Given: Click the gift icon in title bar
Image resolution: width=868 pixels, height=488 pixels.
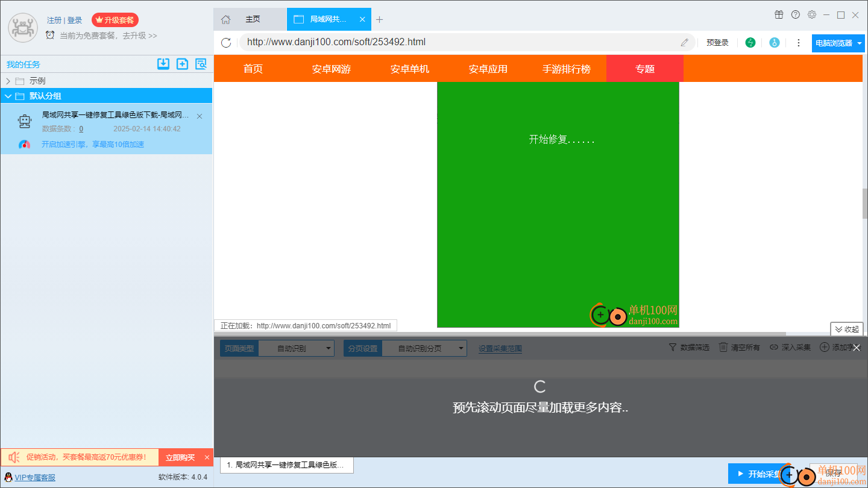Looking at the screenshot, I should tap(779, 14).
